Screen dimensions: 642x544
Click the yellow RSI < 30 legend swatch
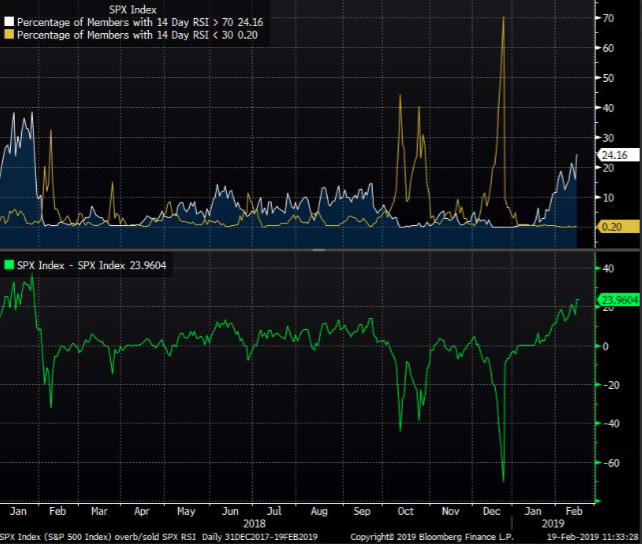(x=8, y=33)
